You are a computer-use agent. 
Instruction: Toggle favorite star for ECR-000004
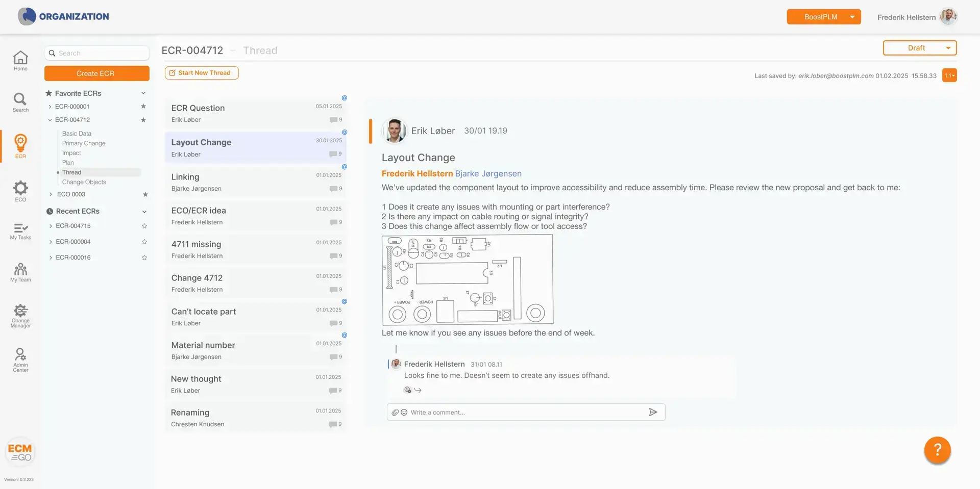[144, 242]
